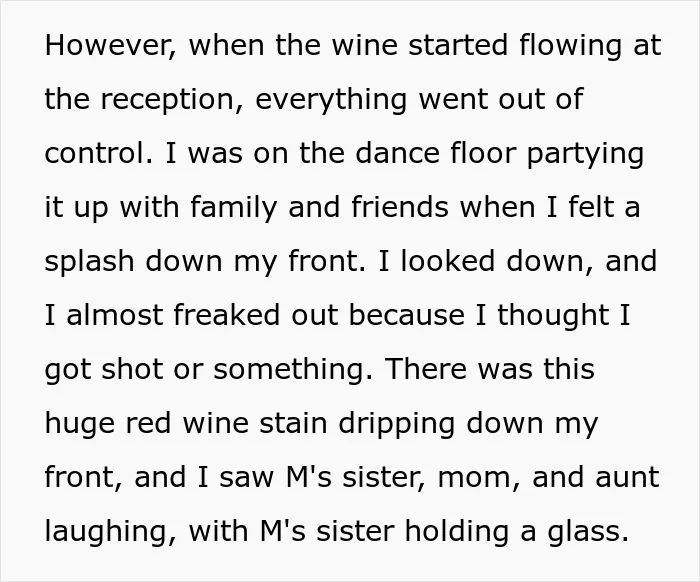
Task: Click the word "laughing" in the last line
Action: (111, 531)
